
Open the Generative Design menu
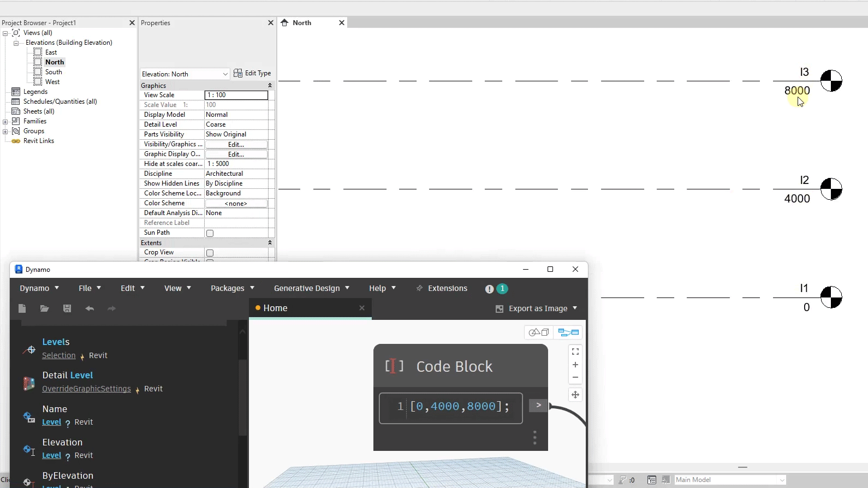click(x=312, y=288)
